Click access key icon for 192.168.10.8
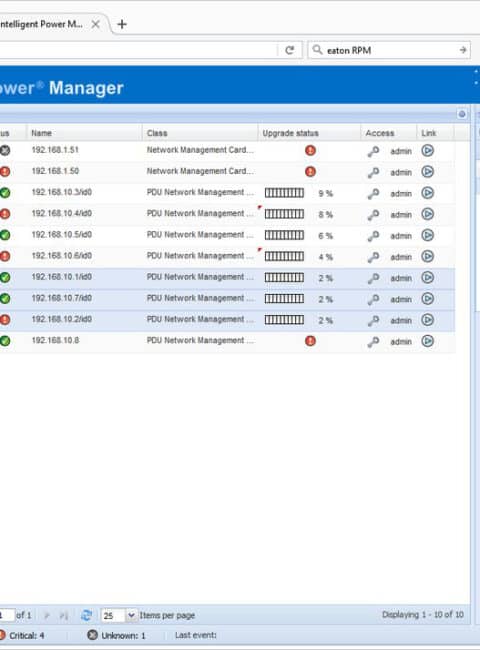Screen dimensions: 480x650 click(373, 342)
